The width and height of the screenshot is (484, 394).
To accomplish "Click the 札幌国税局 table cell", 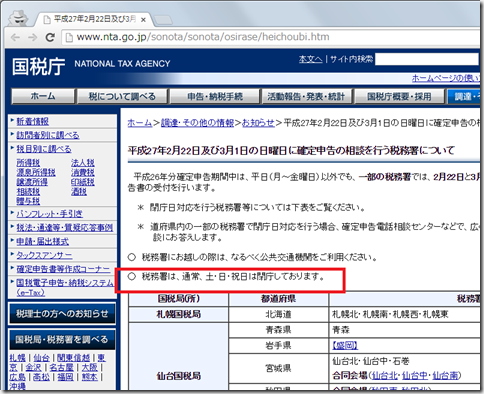I will click(x=179, y=314).
